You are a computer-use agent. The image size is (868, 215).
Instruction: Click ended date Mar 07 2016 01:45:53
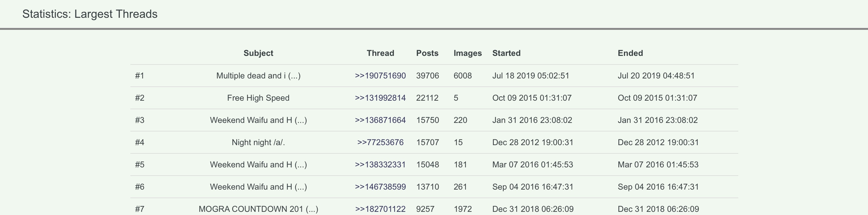click(658, 165)
